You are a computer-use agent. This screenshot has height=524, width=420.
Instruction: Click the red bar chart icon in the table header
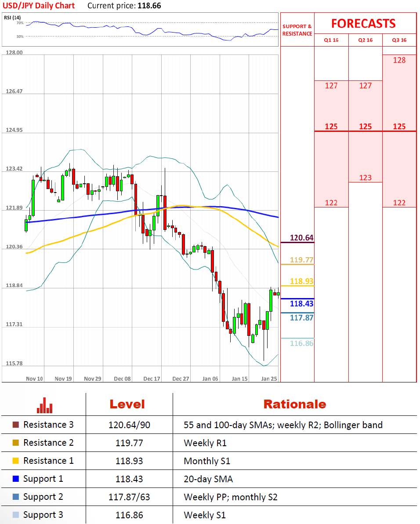coord(44,405)
